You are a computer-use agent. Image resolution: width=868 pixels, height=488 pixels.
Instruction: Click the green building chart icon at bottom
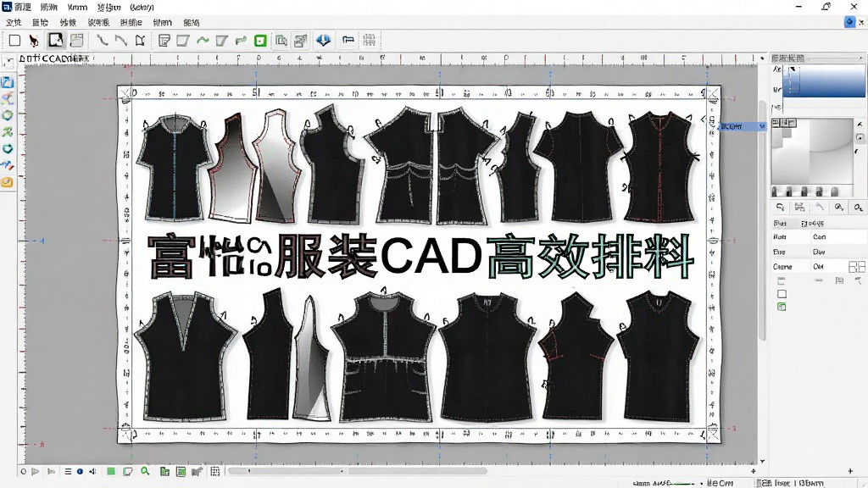[164, 471]
